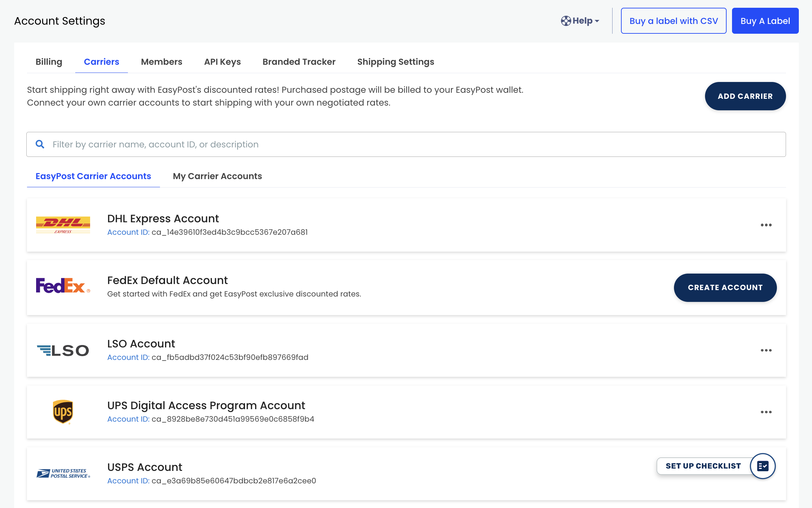
Task: Click Create Account for FedEx
Action: click(x=725, y=287)
